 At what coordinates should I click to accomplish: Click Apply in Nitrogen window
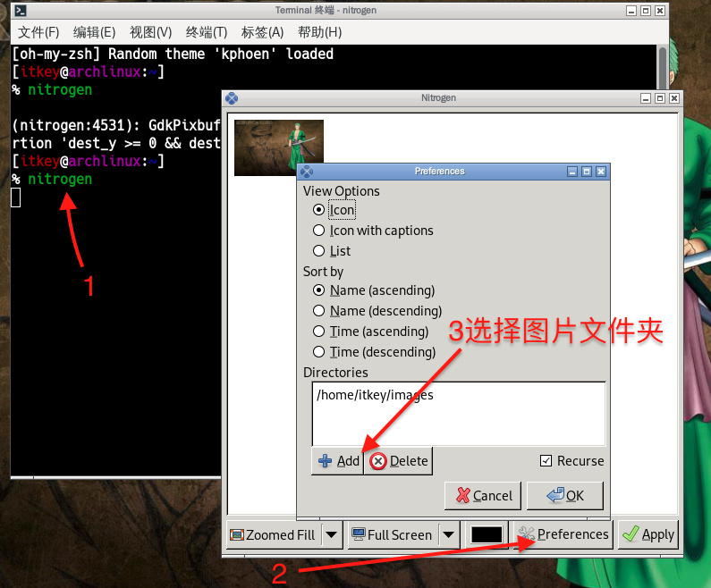click(648, 534)
